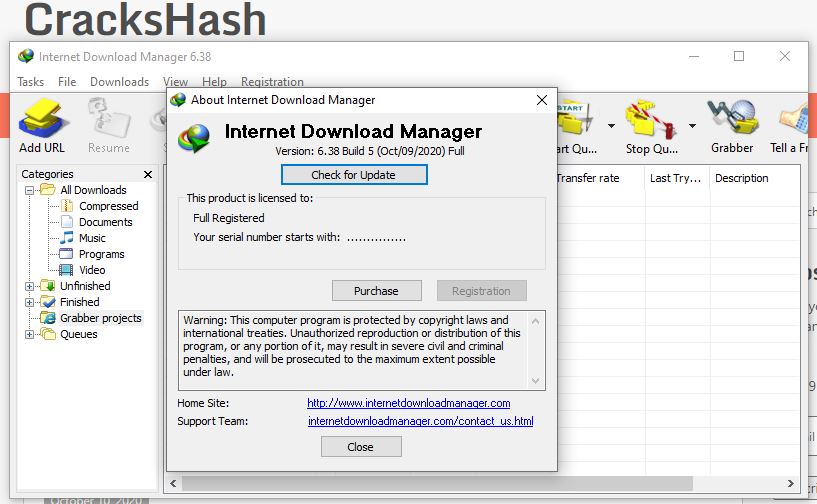The height and width of the screenshot is (504, 817).
Task: Open the Help menu
Action: point(214,82)
